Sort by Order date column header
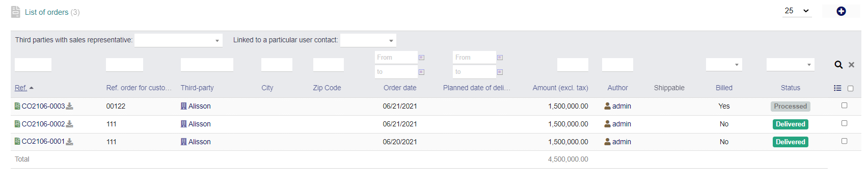The image size is (868, 184). (x=400, y=88)
